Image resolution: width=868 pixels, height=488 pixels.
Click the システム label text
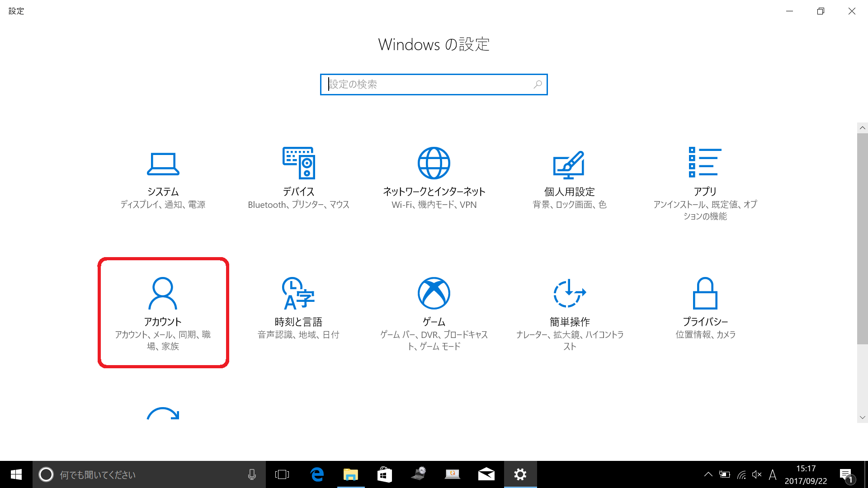(163, 192)
